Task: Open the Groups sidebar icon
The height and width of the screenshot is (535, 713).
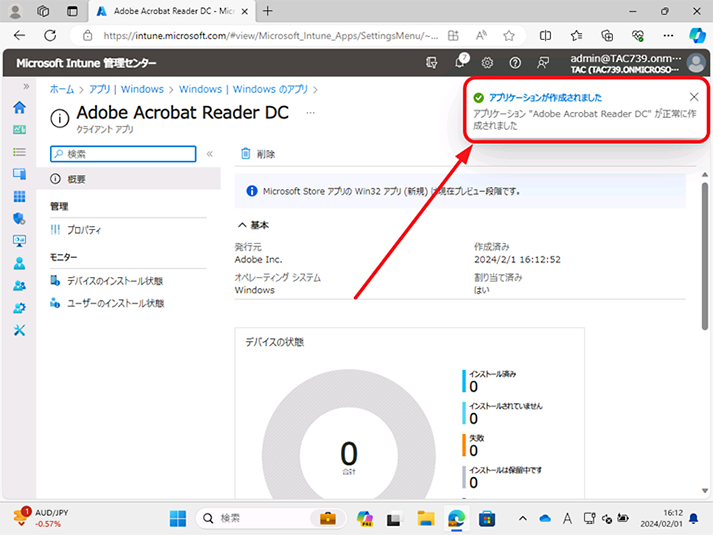Action: click(x=19, y=285)
